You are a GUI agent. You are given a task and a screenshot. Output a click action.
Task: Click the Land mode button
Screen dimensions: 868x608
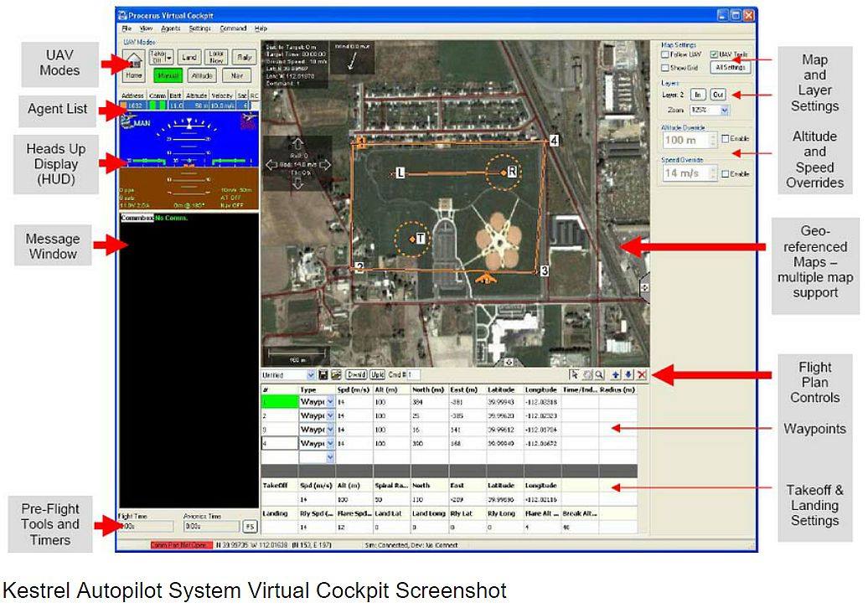[x=189, y=58]
